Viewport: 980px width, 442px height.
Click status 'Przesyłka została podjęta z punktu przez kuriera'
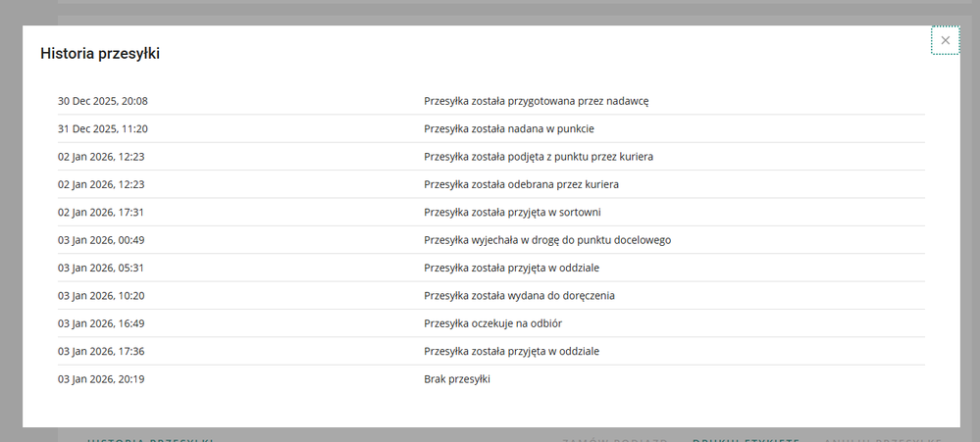(539, 157)
